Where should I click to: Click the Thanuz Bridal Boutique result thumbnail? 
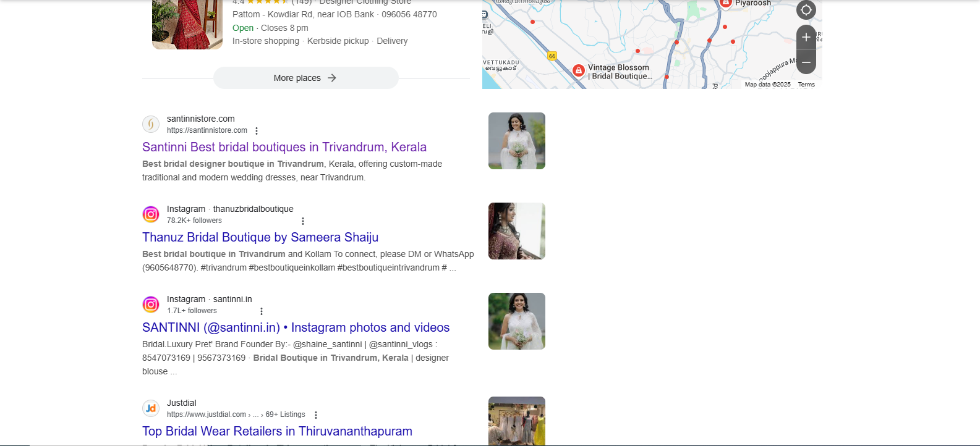coord(517,231)
